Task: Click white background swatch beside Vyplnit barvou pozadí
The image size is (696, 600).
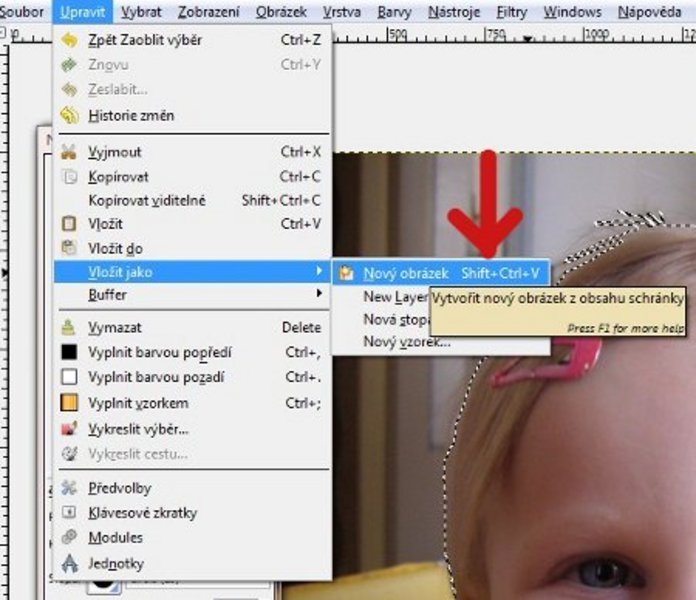Action: (69, 377)
